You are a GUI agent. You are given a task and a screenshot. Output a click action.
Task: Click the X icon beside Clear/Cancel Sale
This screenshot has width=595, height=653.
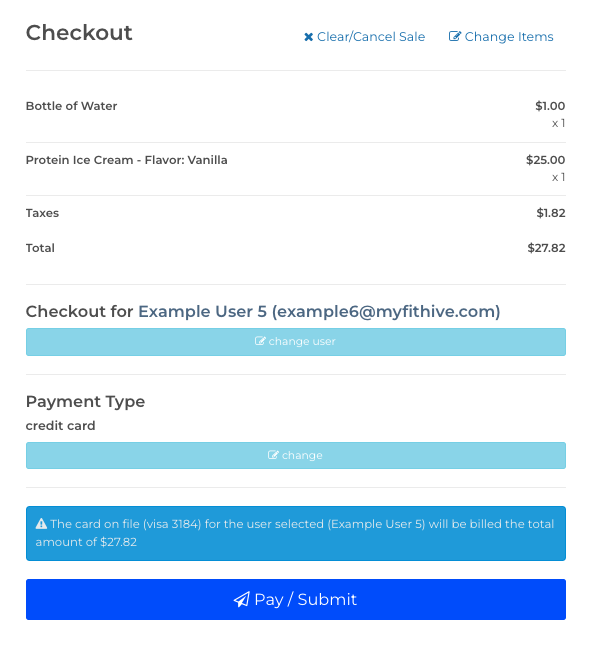coord(308,37)
